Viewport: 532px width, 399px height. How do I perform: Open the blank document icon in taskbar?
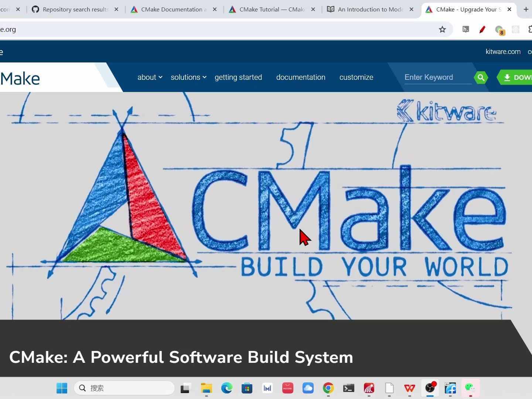389,388
